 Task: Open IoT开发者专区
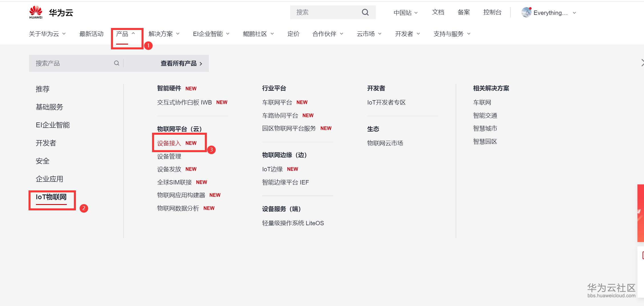pos(386,102)
